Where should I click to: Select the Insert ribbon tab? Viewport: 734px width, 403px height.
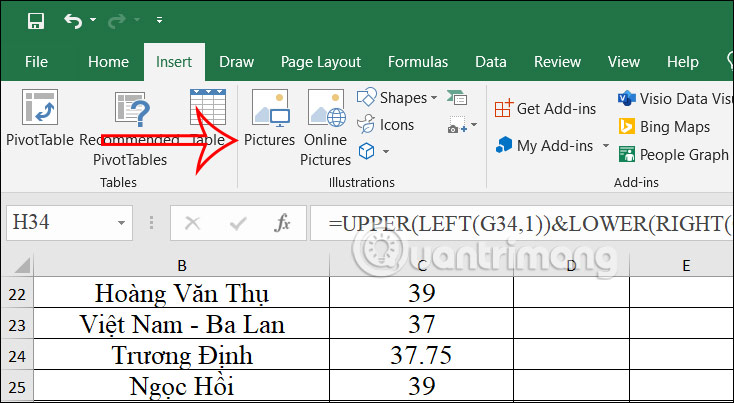(174, 62)
